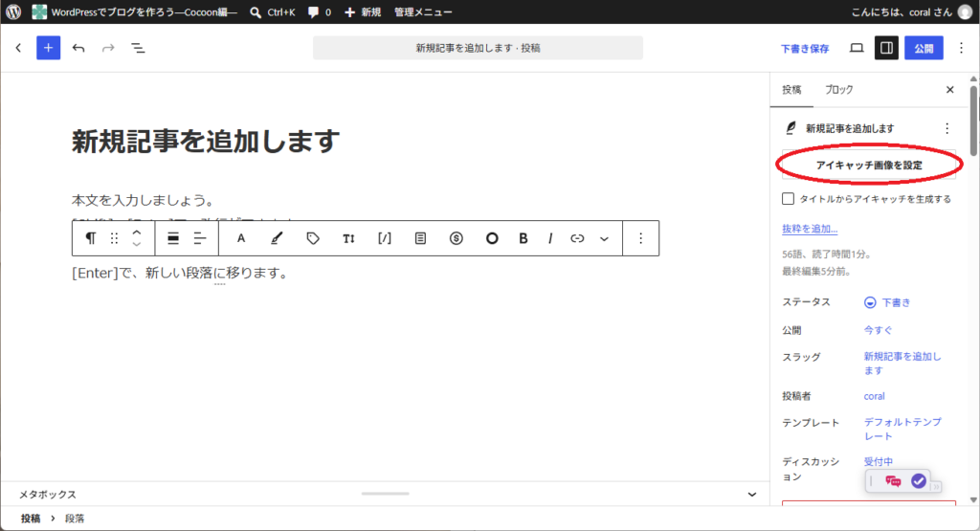Viewport: 980px width, 531px height.
Task: Open the preview device icon
Action: [x=857, y=48]
